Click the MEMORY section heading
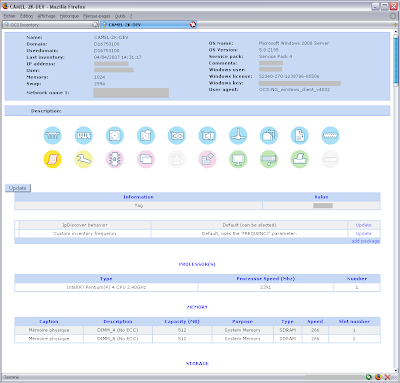This screenshot has height=383, width=400. [x=197, y=307]
